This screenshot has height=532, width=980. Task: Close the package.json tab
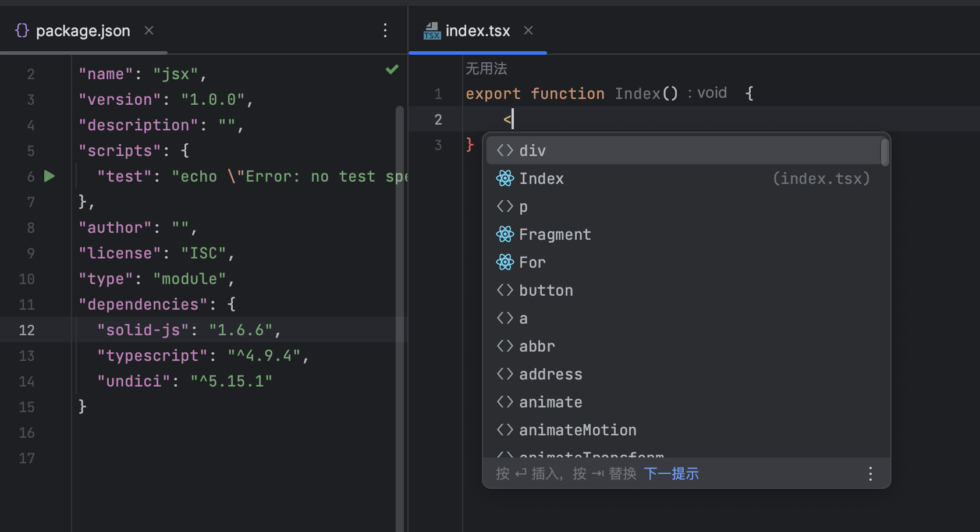[148, 30]
